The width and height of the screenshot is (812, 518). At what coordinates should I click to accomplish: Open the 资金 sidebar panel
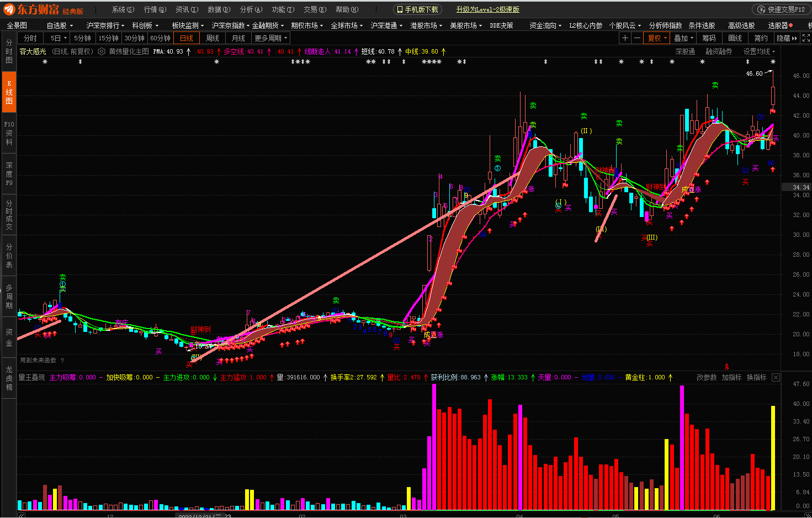[x=9, y=337]
